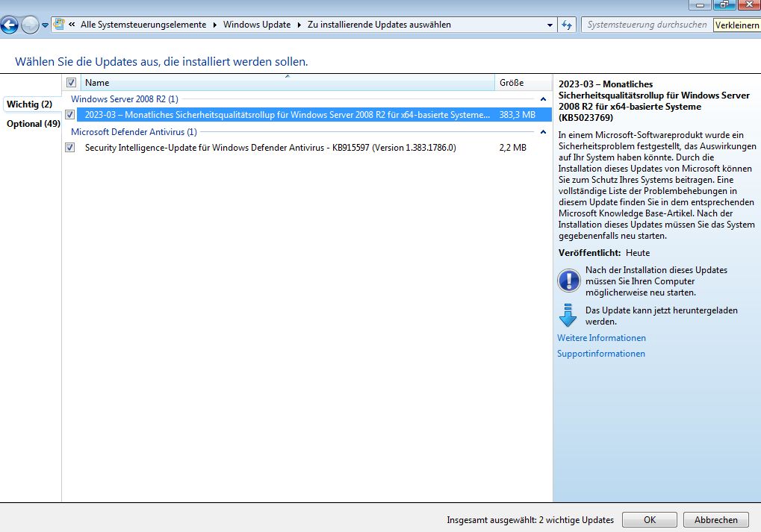This screenshot has height=532, width=761.
Task: Open the Weitere Informationen link
Action: pyautogui.click(x=601, y=338)
